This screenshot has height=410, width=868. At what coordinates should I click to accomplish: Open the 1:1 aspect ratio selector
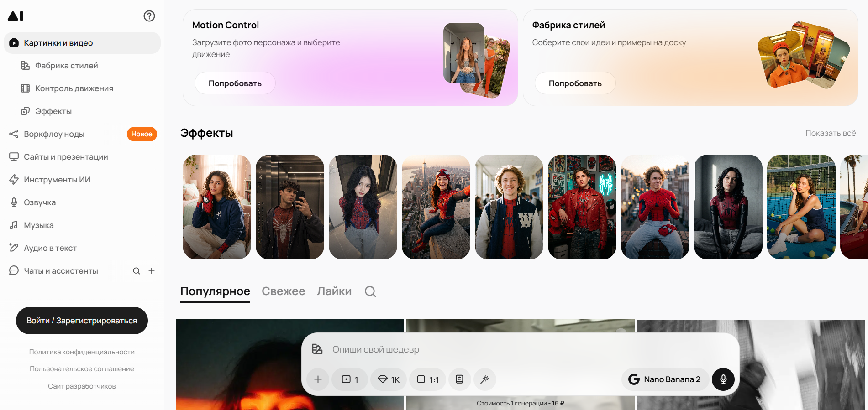coord(428,379)
